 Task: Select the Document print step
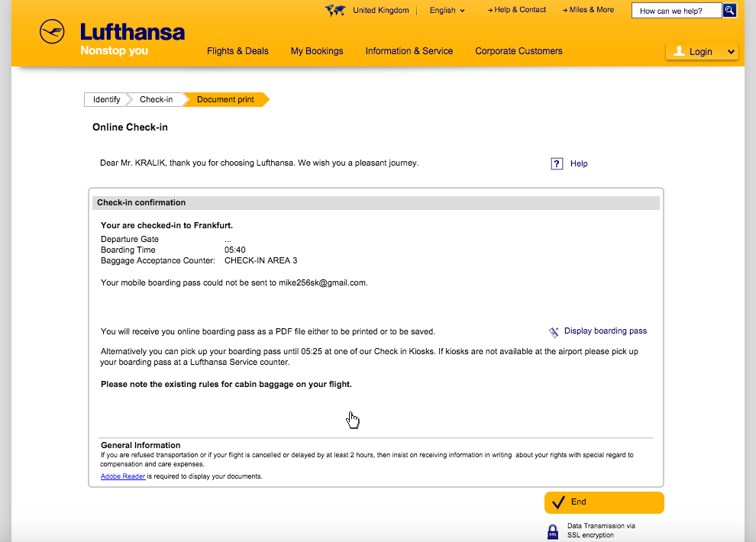[225, 99]
